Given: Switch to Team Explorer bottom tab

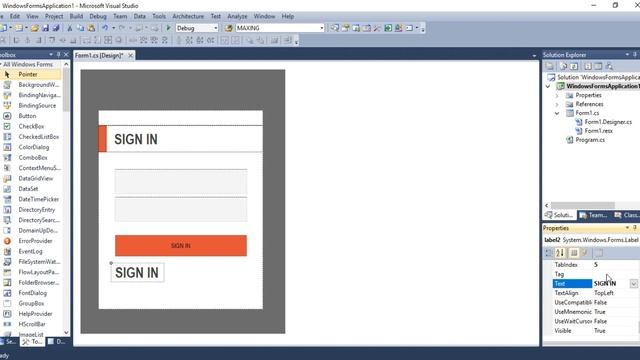Looking at the screenshot, I should pos(593,215).
